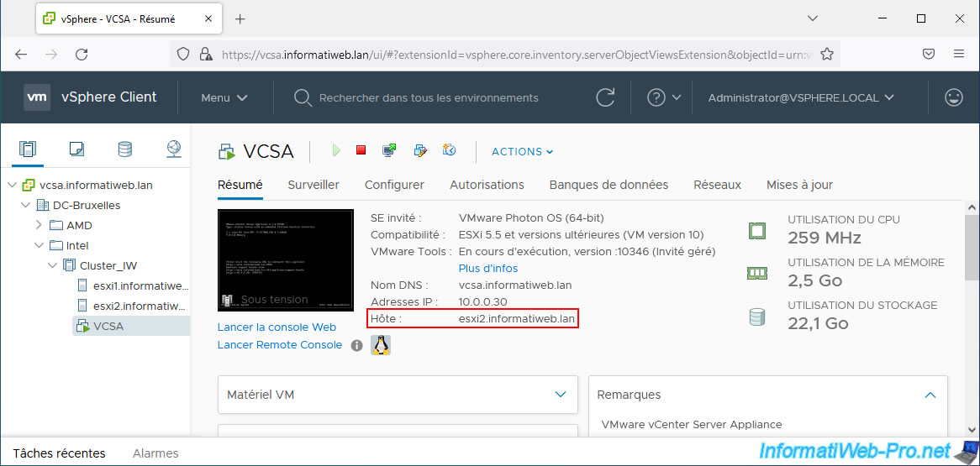Select the VMs and Templates inventory tab
980x466 pixels.
pyautogui.click(x=76, y=149)
